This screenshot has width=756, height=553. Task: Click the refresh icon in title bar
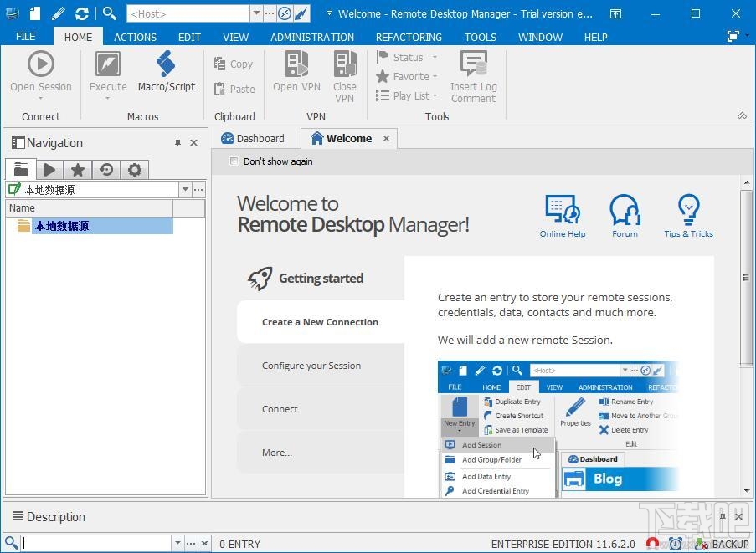(81, 13)
